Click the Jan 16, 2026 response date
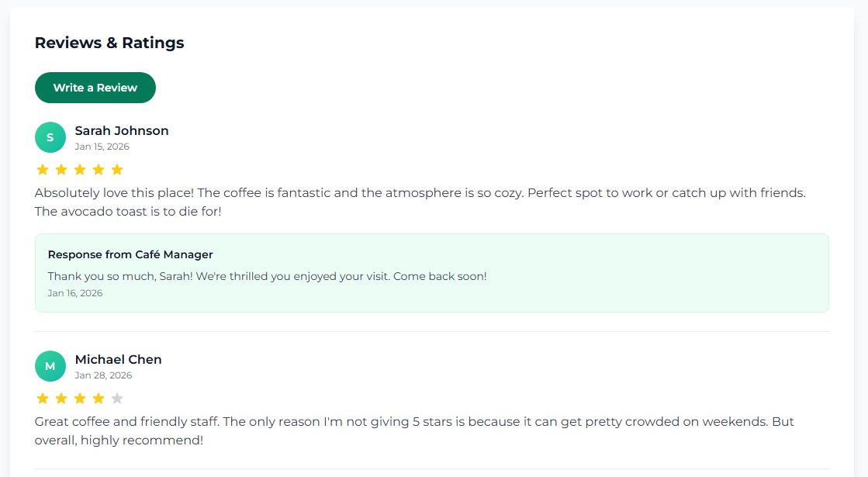 74,292
